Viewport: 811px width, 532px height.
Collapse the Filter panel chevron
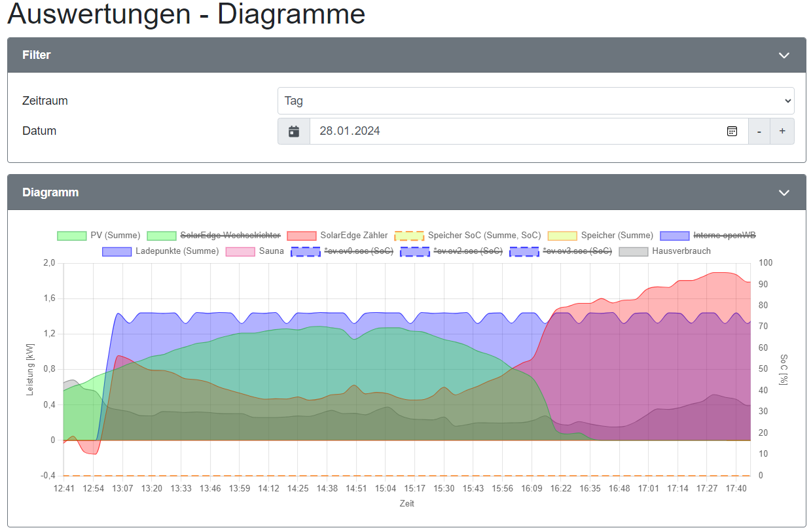coord(784,56)
